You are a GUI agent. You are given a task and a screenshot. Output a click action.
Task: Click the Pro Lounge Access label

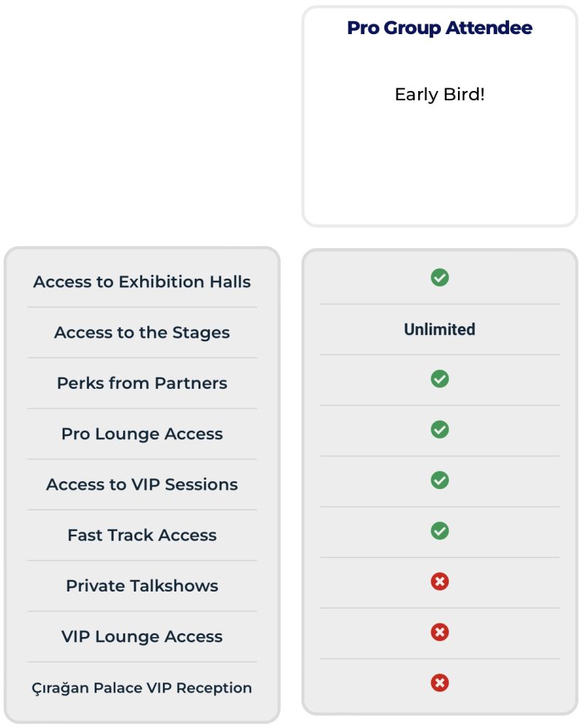pos(142,434)
